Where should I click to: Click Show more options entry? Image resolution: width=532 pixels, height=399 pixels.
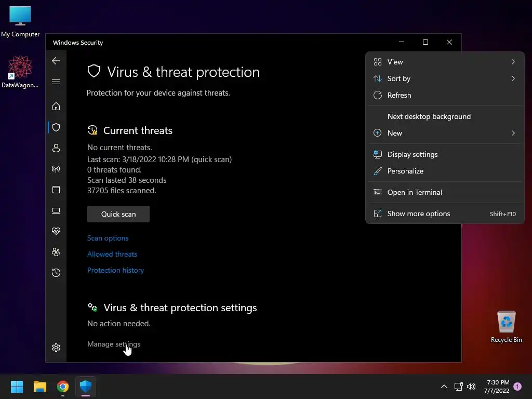[x=445, y=214]
